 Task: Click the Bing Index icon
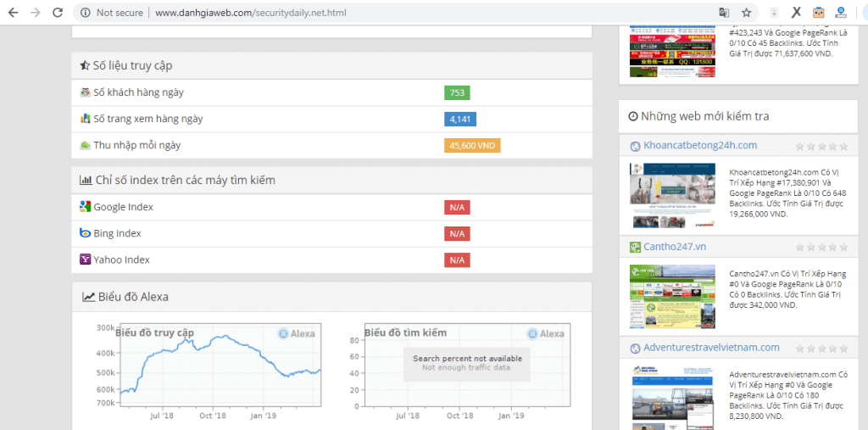click(85, 233)
